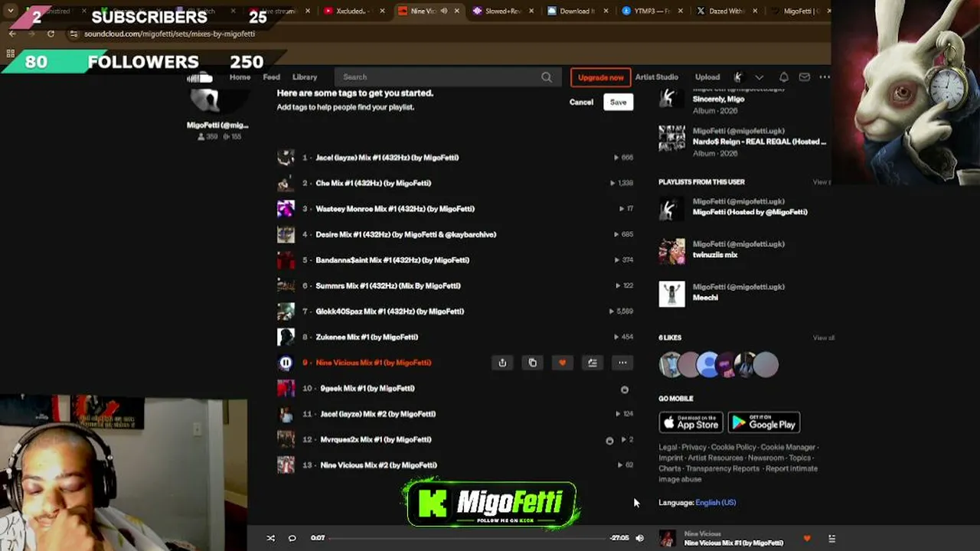Open the messages envelope

click(x=804, y=77)
